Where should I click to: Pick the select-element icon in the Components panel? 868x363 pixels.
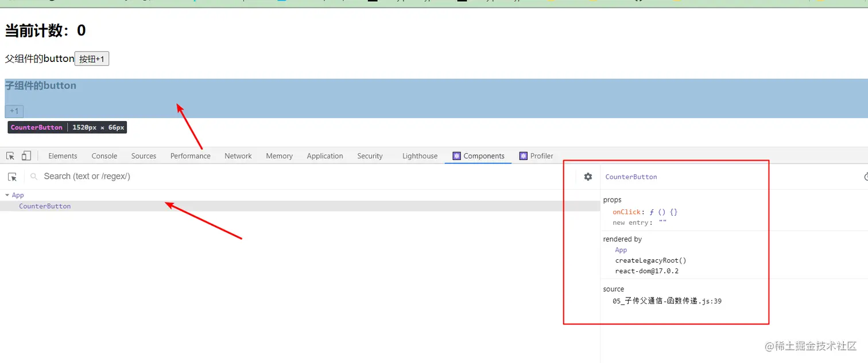tap(13, 177)
